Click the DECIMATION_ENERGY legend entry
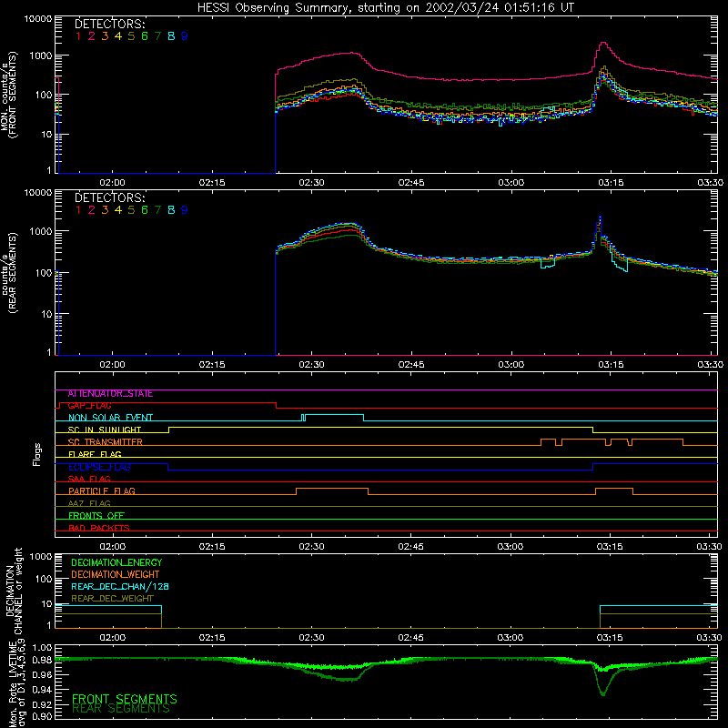Image resolution: width=728 pixels, height=728 pixels. click(x=116, y=562)
